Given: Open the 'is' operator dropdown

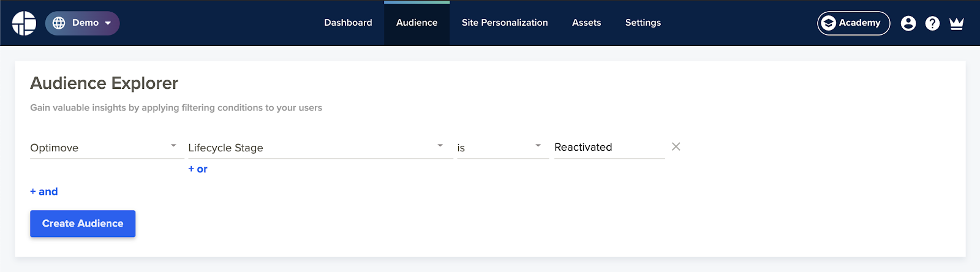Looking at the screenshot, I should [502, 148].
